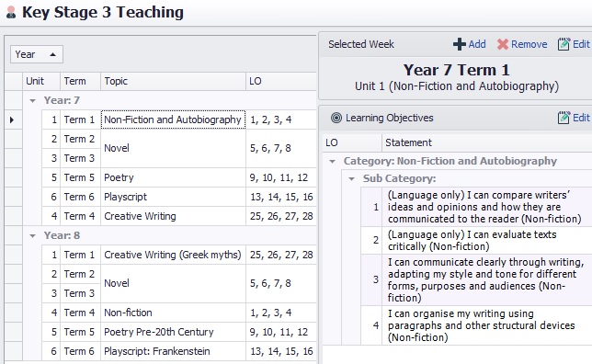The image size is (592, 364).
Task: Click the Year 7 Term 1 heading
Action: [x=457, y=70]
